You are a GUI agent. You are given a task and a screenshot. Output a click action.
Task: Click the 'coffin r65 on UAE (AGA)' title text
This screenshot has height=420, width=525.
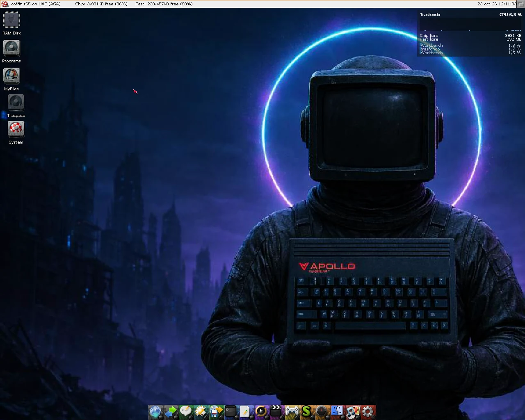(36, 4)
